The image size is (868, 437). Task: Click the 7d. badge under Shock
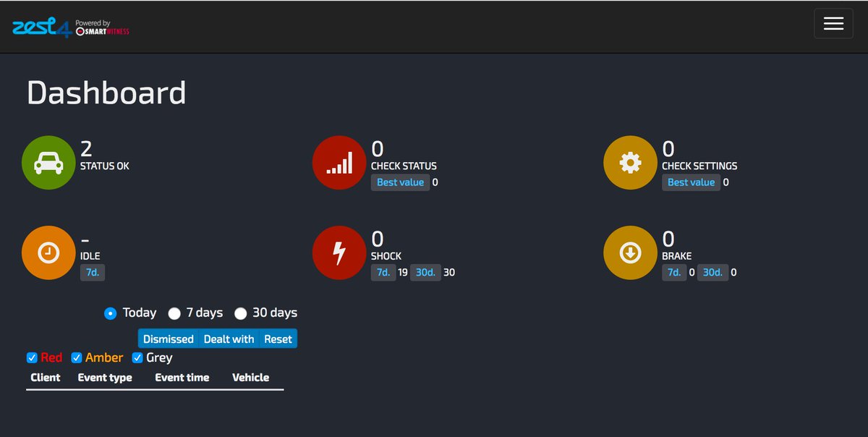click(383, 273)
